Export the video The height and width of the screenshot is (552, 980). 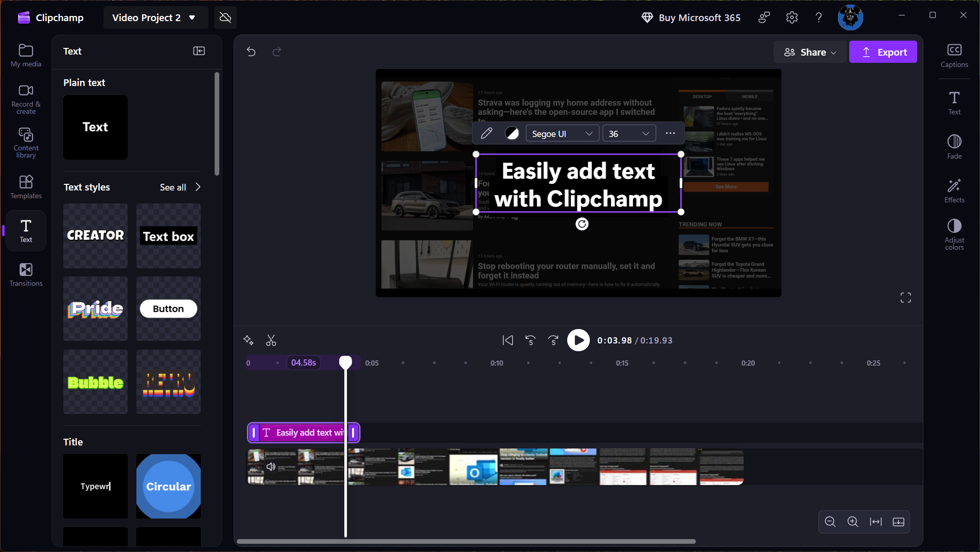pos(883,52)
